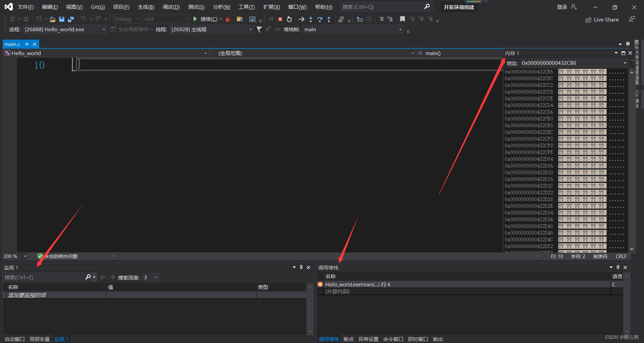Open the search depth 3 dropdown
The height and width of the screenshot is (343, 644).
click(x=150, y=278)
